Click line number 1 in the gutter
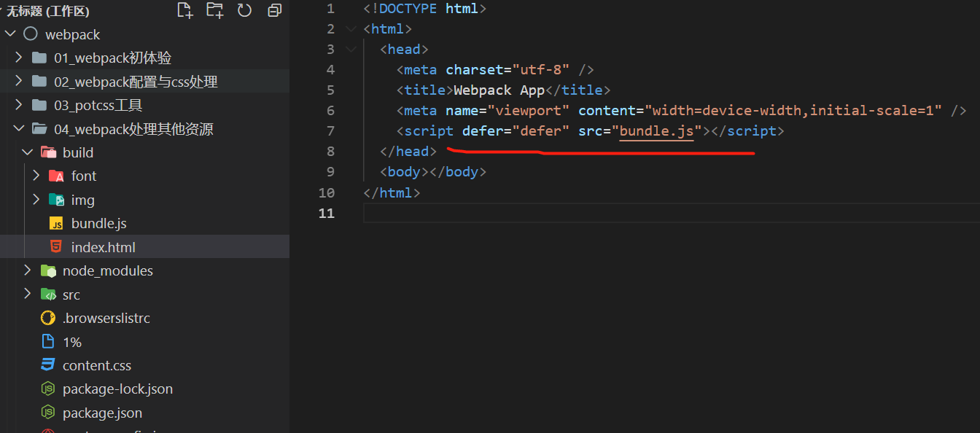 point(330,9)
